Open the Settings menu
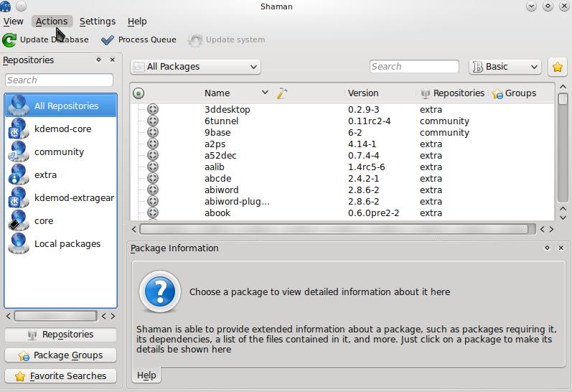Screen dimensions: 572x392 (97, 22)
